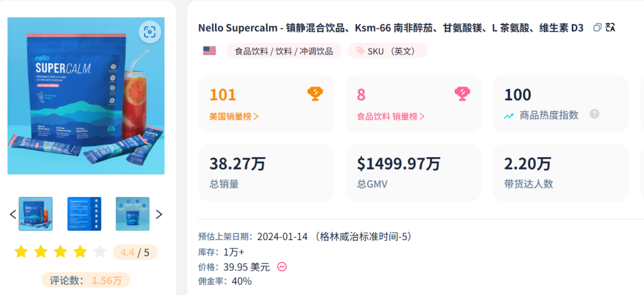Select the third product thumbnail
This screenshot has height=295, width=644.
(132, 214)
